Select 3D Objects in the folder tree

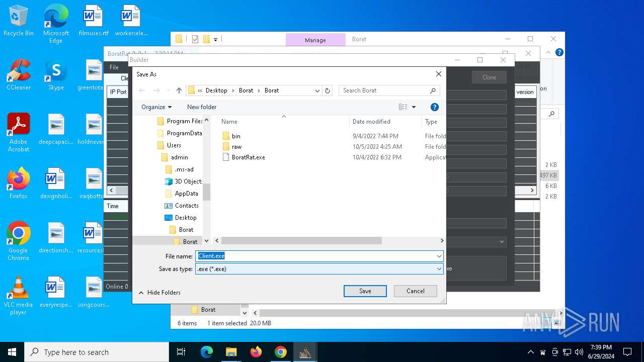pos(184,182)
